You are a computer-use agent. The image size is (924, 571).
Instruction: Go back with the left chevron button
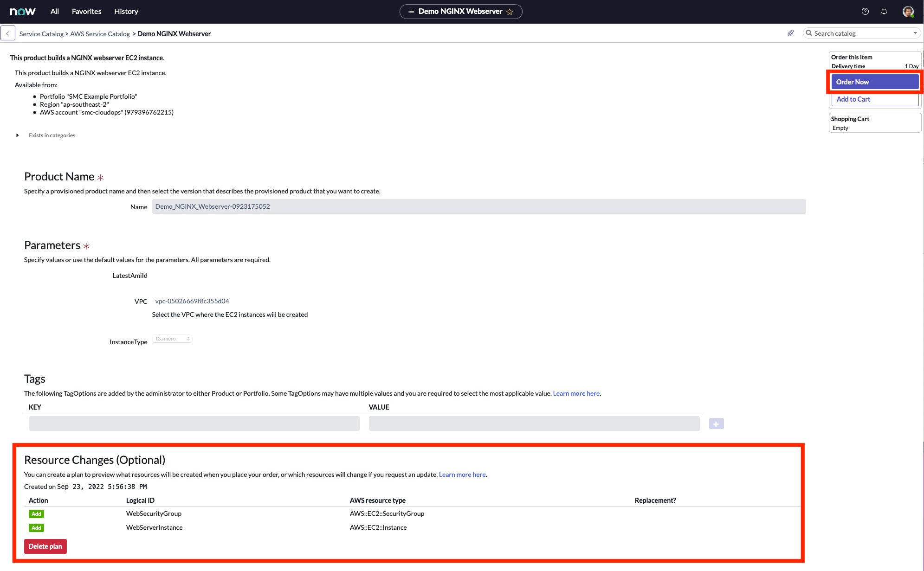click(x=8, y=33)
